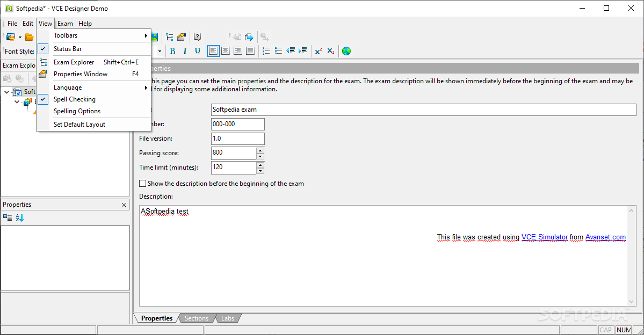Open the Edit menu
This screenshot has width=644, height=335.
point(28,24)
